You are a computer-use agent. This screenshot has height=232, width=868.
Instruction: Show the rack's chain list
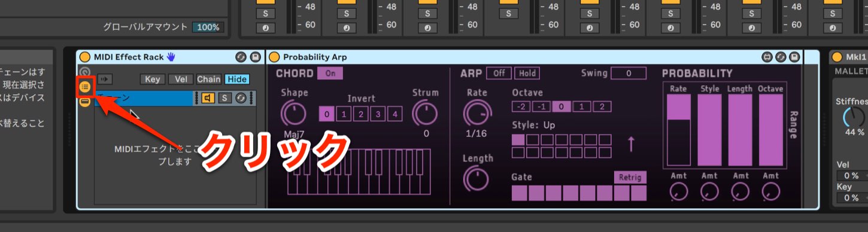point(85,87)
